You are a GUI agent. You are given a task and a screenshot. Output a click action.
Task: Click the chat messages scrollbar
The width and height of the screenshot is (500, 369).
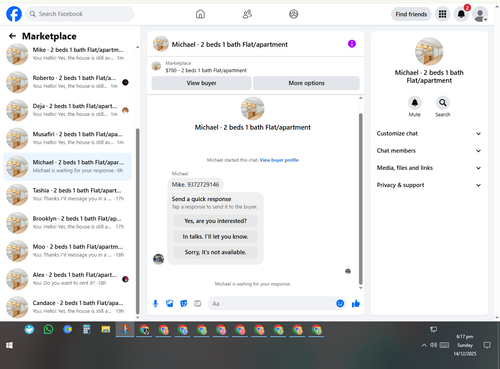360,198
